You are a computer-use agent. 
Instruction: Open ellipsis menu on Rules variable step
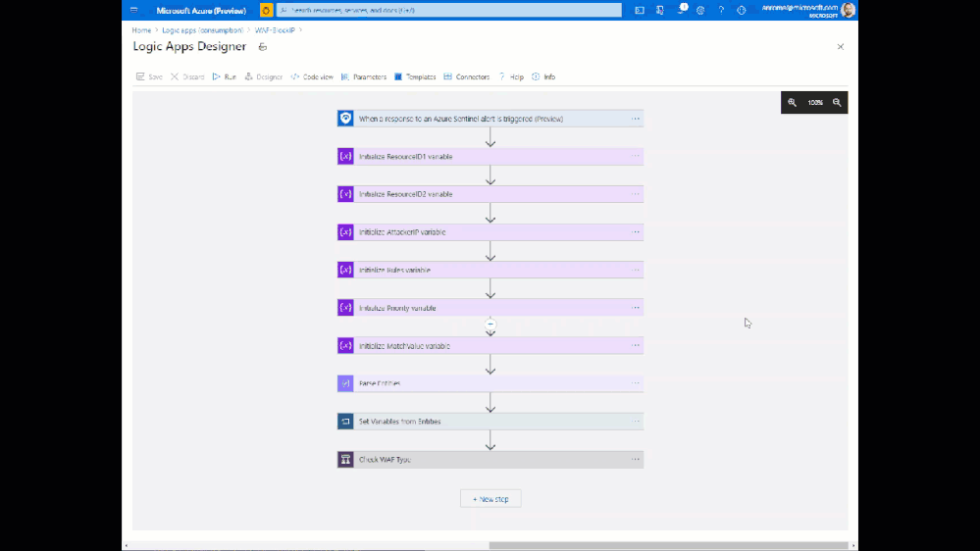point(635,270)
